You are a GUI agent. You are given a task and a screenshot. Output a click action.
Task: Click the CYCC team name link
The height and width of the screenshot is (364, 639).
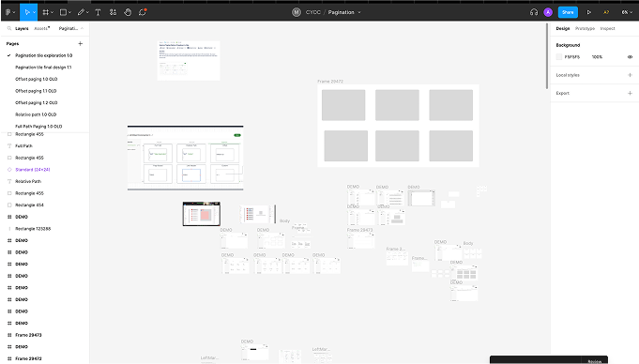click(x=313, y=12)
